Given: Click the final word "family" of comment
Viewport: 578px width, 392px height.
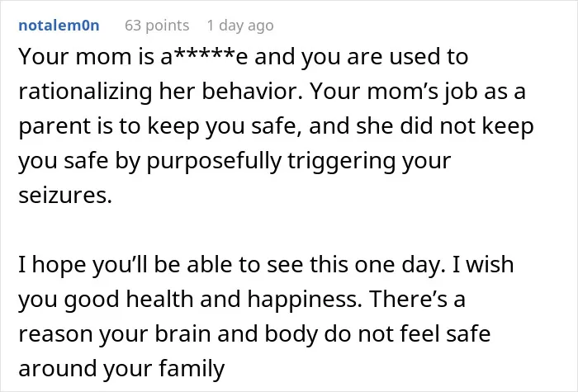Looking at the screenshot, I should 192,369.
